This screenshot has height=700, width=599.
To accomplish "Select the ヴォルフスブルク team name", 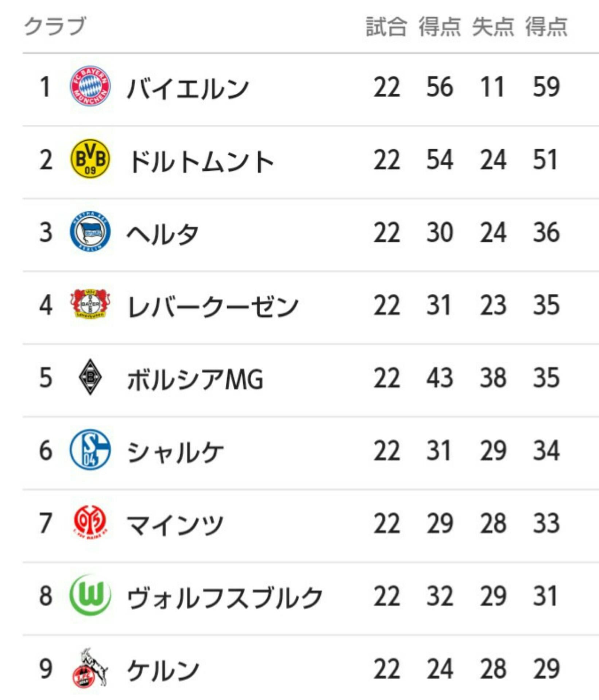I will click(225, 597).
